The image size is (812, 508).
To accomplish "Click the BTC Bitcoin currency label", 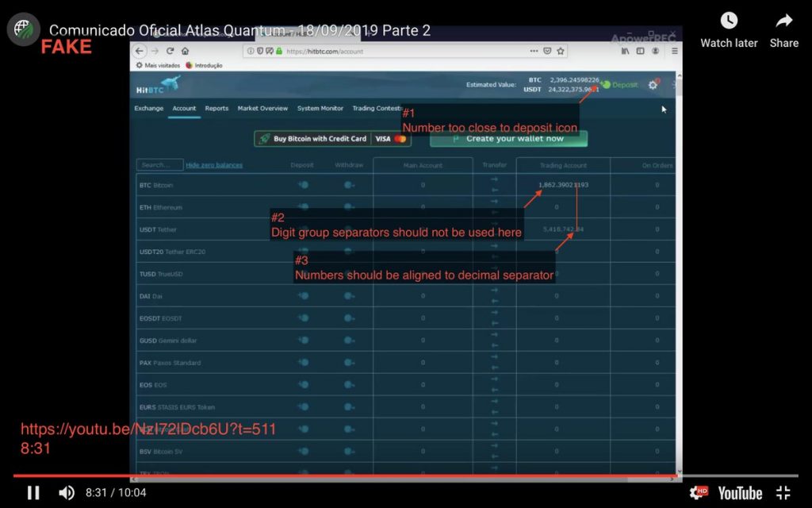I will pos(156,185).
